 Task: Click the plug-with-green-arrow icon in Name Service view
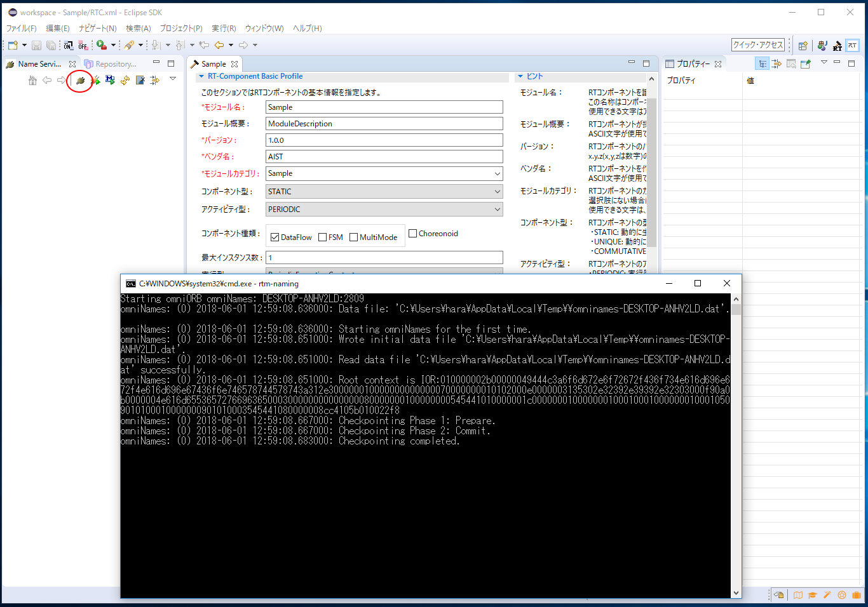click(95, 80)
